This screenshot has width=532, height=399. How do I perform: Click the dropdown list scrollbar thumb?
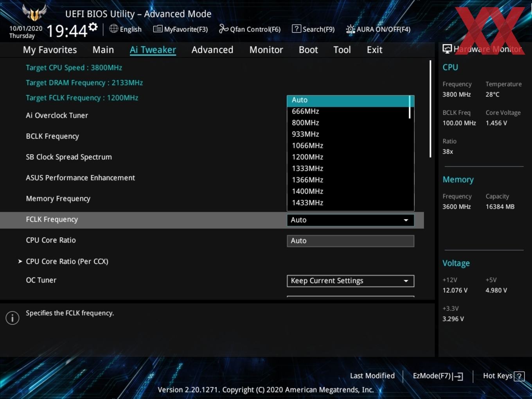(x=410, y=107)
